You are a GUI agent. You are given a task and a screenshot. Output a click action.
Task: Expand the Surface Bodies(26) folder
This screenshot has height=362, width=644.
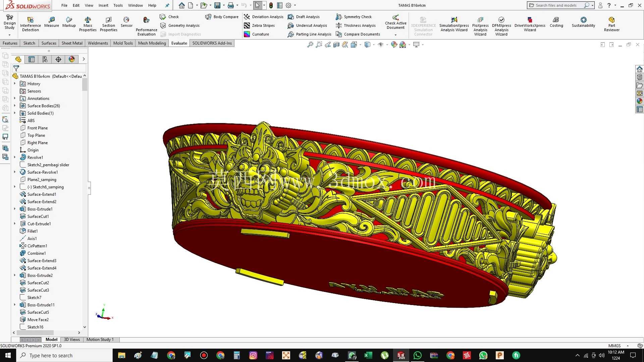click(x=15, y=106)
